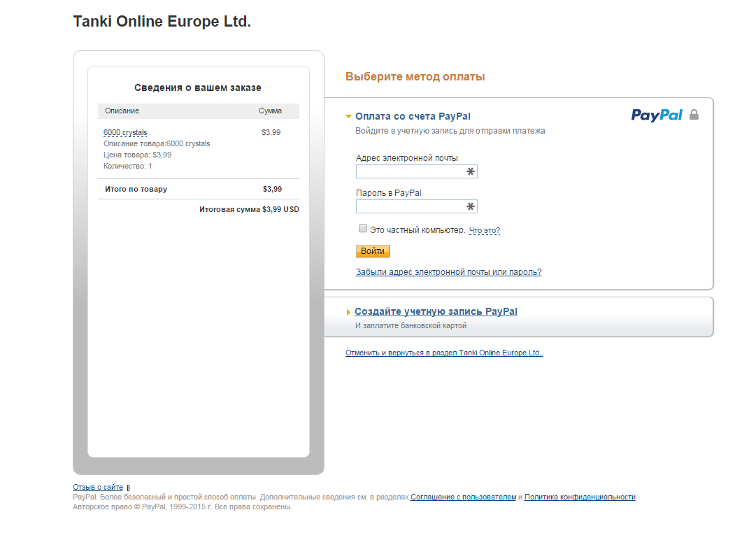Click the Количество: 1 line
This screenshot has height=538, width=756.
point(128,166)
